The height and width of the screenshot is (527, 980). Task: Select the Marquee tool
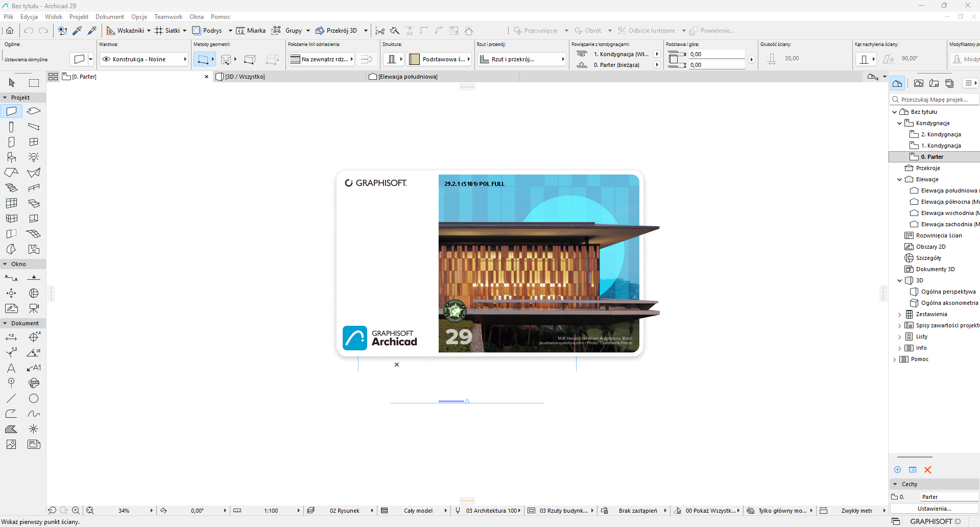34,83
